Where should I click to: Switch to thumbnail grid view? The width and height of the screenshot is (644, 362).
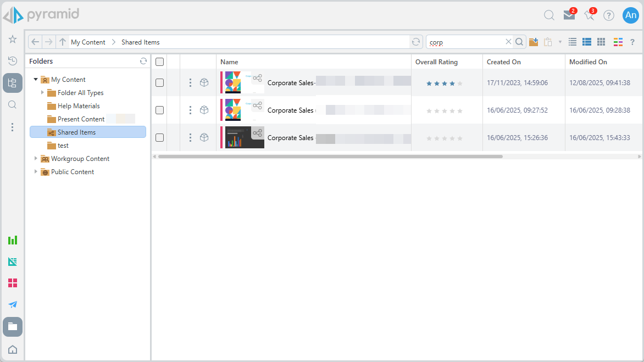(x=601, y=42)
